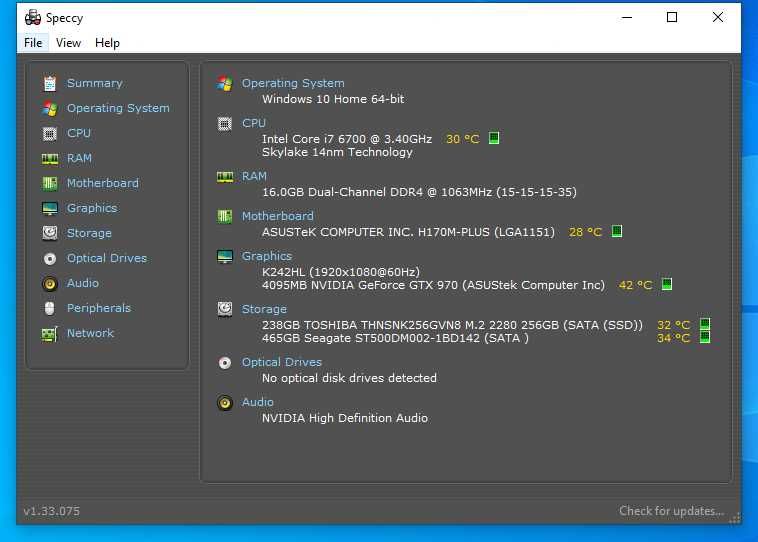This screenshot has height=542, width=758.
Task: Open the Audio sidebar entry
Action: coord(83,283)
